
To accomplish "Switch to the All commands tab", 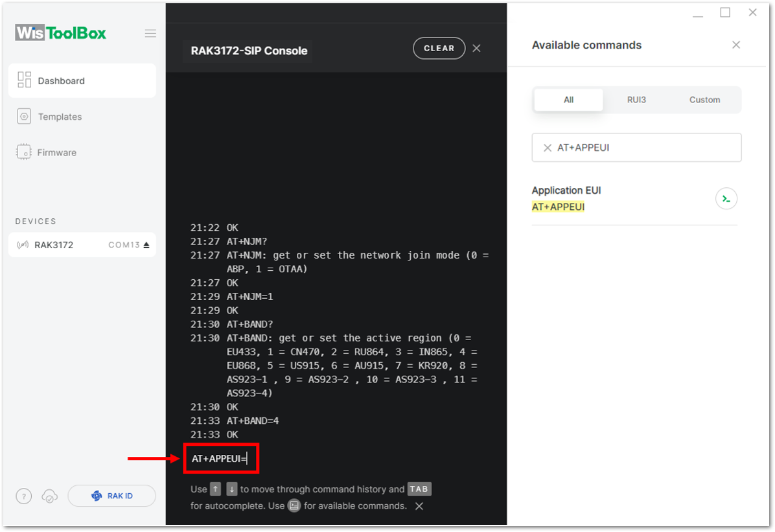I will (568, 100).
